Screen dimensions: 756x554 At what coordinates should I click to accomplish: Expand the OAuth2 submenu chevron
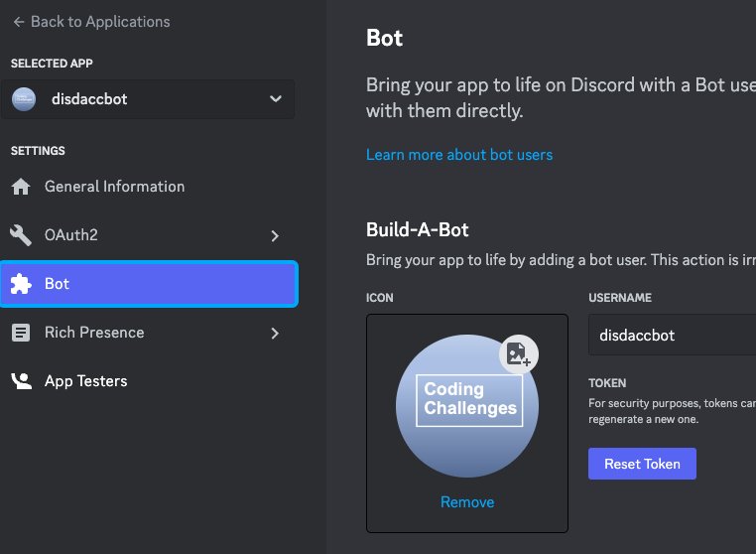pyautogui.click(x=275, y=236)
